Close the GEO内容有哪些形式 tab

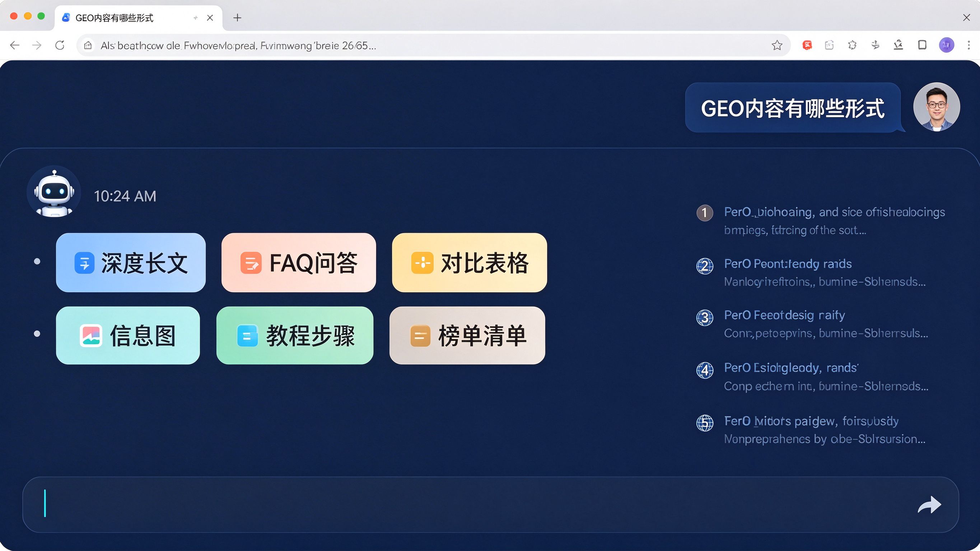click(210, 18)
